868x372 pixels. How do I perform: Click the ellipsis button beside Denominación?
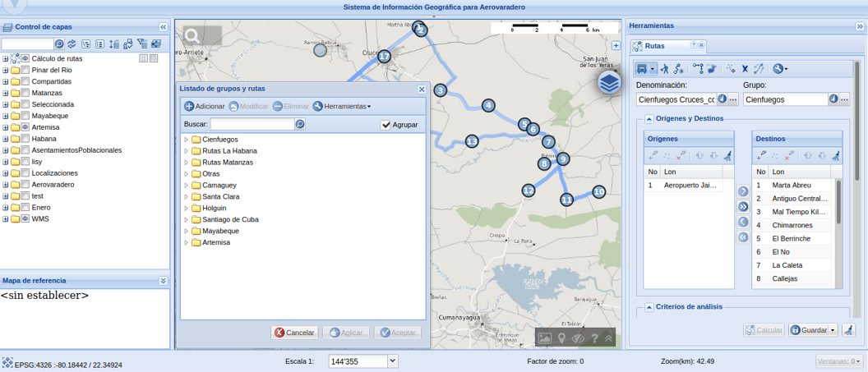733,99
